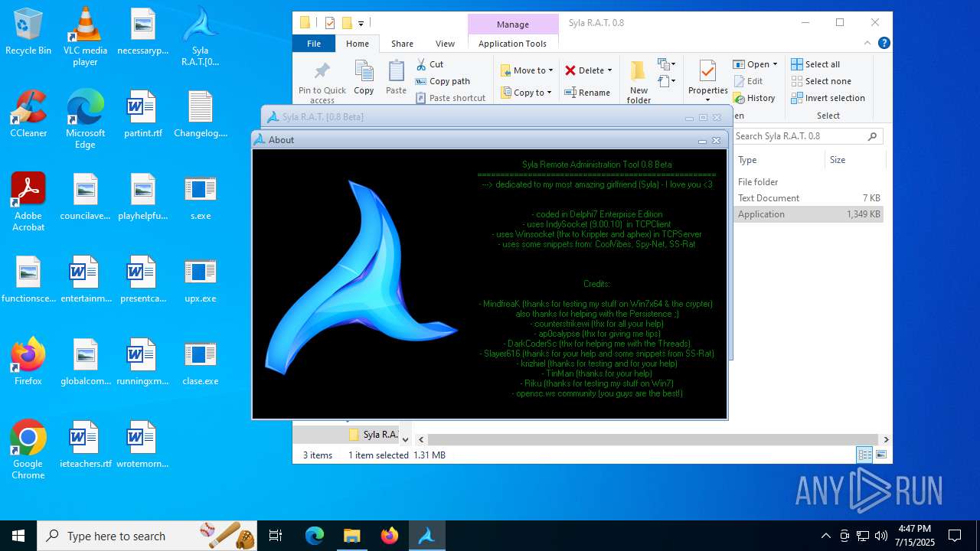Screen dimensions: 980x551
Task: Expand the Properties dropdown arrow
Action: click(707, 100)
